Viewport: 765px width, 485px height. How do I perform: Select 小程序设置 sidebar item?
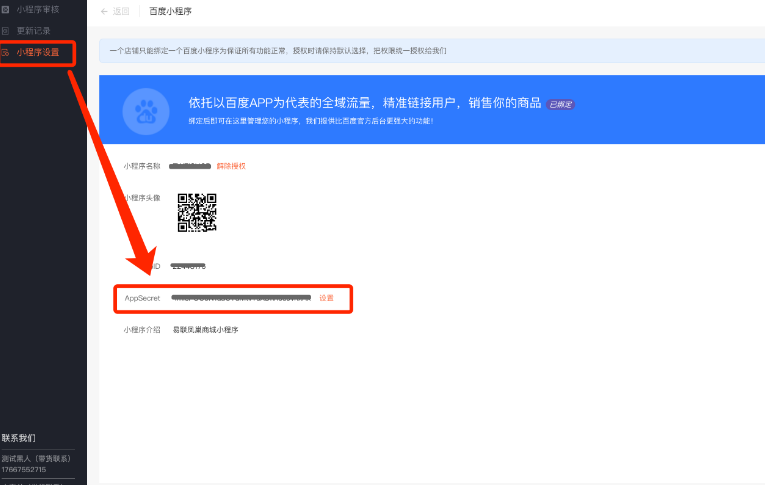[38, 52]
